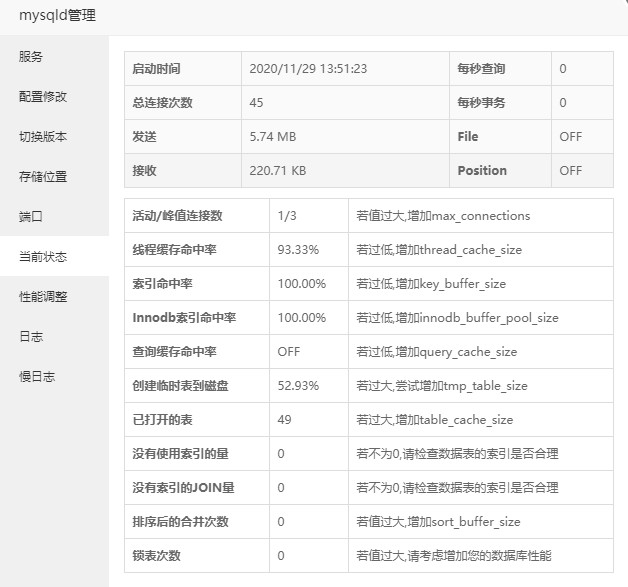The width and height of the screenshot is (628, 587).
Task: Click the key_buffer_size hint text
Action: pos(431,283)
